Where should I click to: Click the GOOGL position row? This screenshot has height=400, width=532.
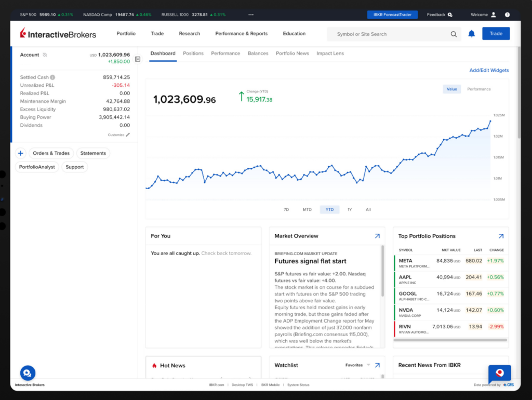click(451, 296)
